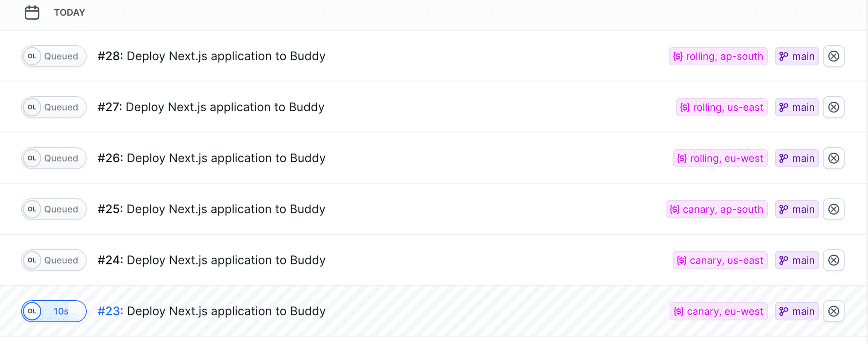This screenshot has height=344, width=868.
Task: Click the 'rolling, us-east' variables tag
Action: pyautogui.click(x=722, y=108)
